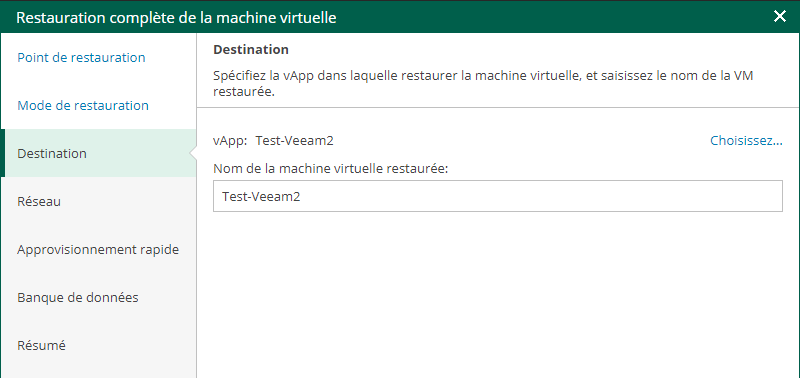Image resolution: width=800 pixels, height=378 pixels.
Task: Click the dialog title bar text
Action: click(x=177, y=17)
